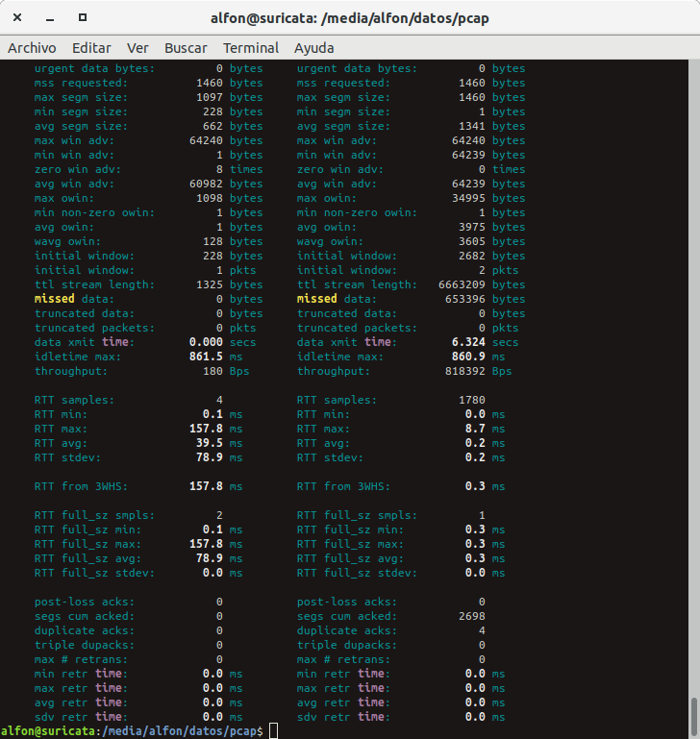
Task: Open the Archivo menu
Action: pos(32,48)
